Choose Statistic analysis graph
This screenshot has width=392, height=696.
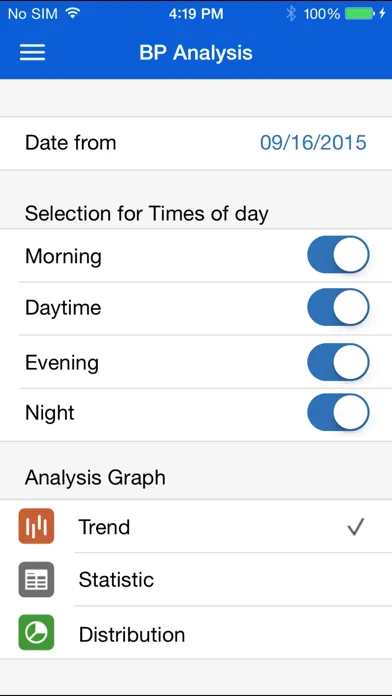tap(196, 580)
